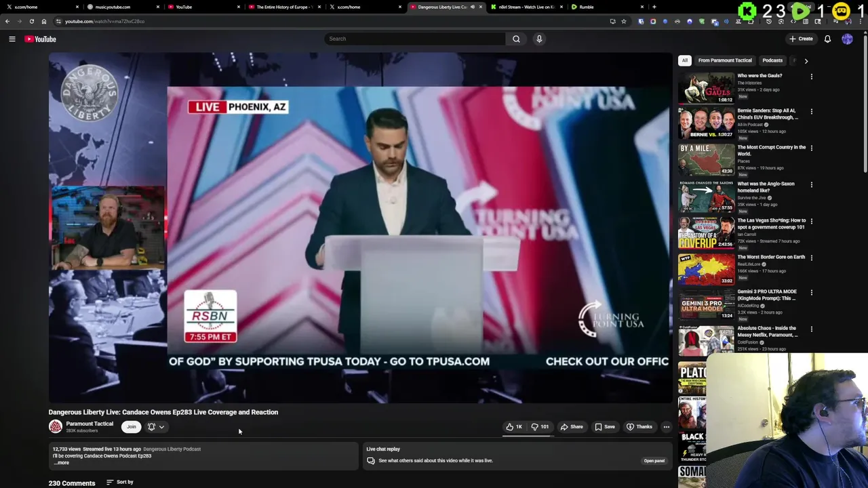Dislike the video with thumbs down
The width and height of the screenshot is (868, 488).
[540, 427]
